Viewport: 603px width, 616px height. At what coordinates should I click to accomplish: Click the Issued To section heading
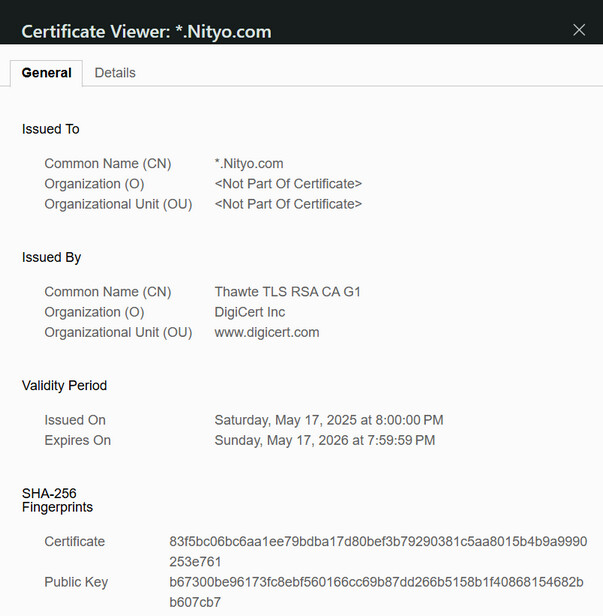[51, 129]
